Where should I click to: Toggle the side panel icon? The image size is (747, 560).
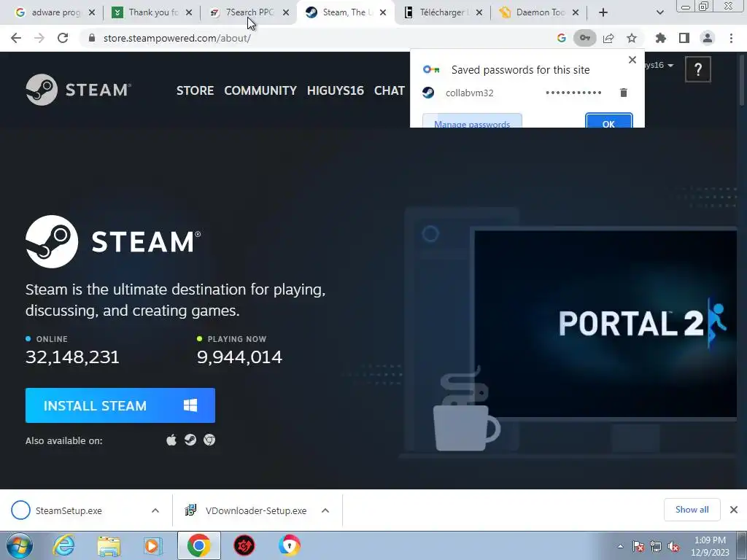pos(684,38)
